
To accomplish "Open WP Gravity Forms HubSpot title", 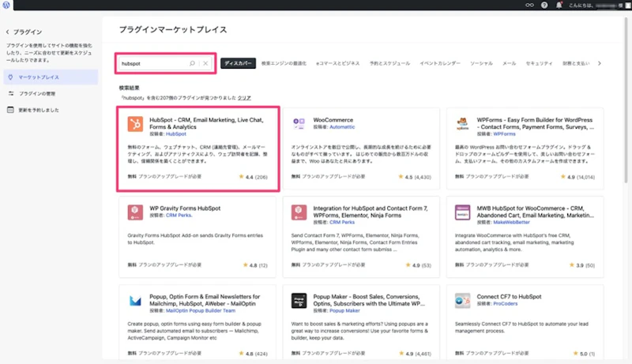I will tap(185, 208).
